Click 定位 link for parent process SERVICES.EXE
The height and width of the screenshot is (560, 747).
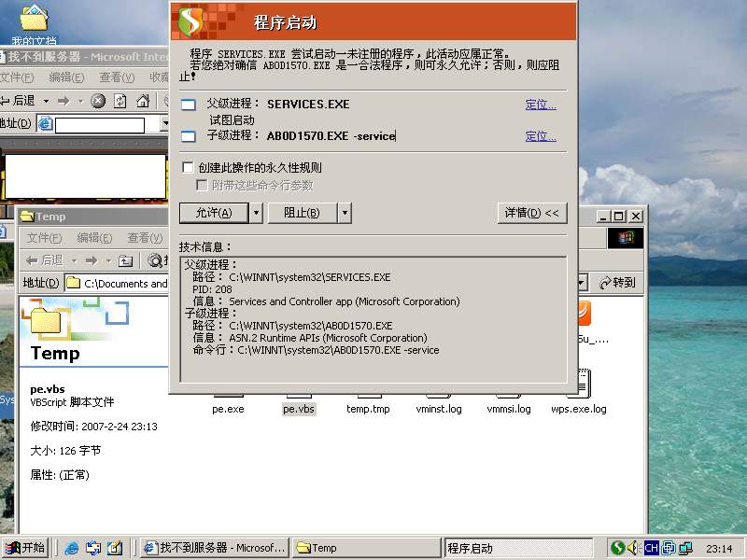click(x=541, y=105)
